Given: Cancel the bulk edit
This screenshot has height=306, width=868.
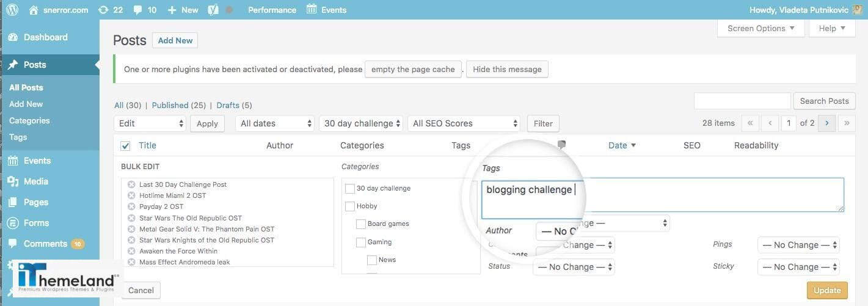Looking at the screenshot, I should click(x=141, y=290).
